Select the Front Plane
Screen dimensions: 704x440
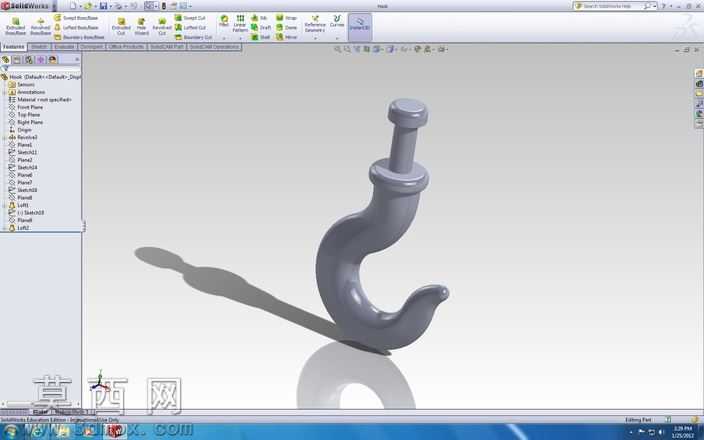[26, 107]
